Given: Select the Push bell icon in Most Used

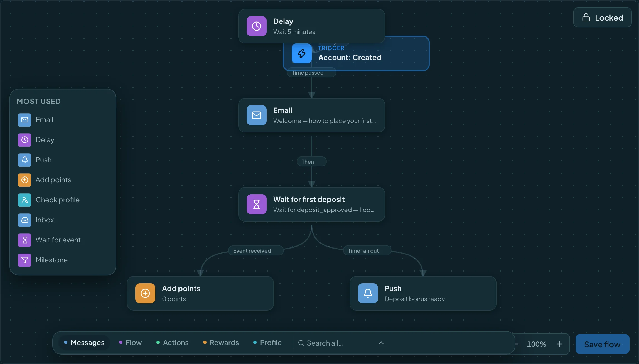Looking at the screenshot, I should pyautogui.click(x=24, y=160).
